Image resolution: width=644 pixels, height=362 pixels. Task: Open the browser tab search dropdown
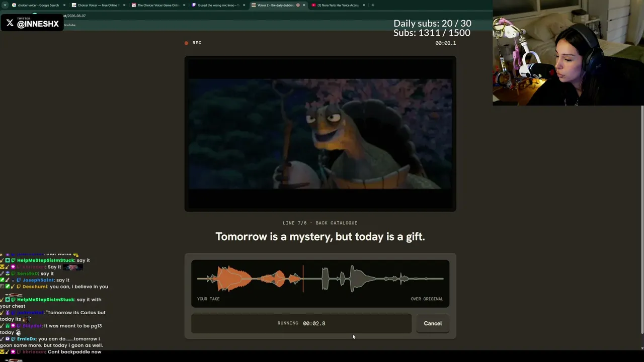pyautogui.click(x=5, y=5)
